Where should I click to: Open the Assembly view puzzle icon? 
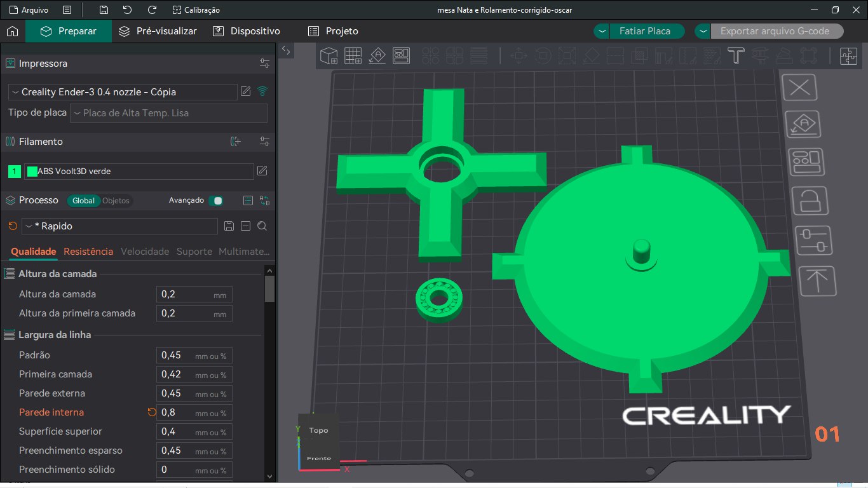pyautogui.click(x=849, y=56)
